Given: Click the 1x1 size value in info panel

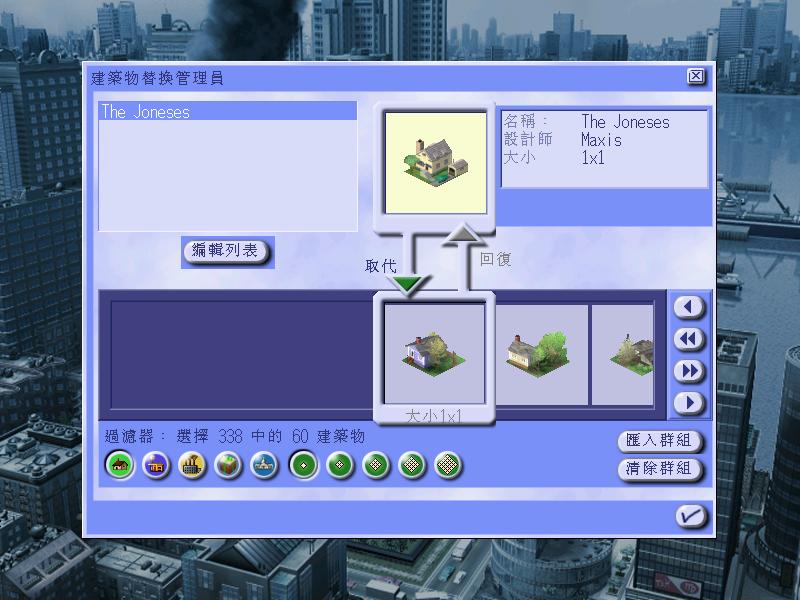Looking at the screenshot, I should click(x=593, y=158).
